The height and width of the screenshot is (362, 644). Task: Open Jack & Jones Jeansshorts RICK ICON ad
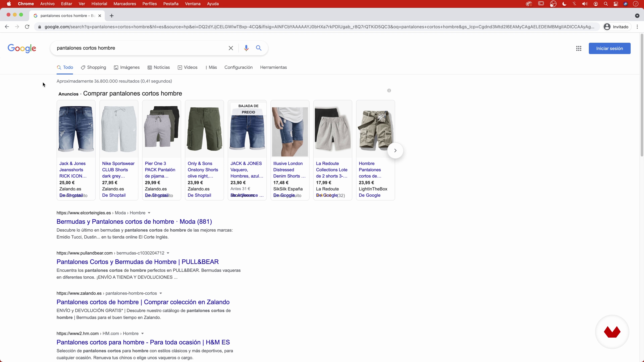tap(73, 170)
